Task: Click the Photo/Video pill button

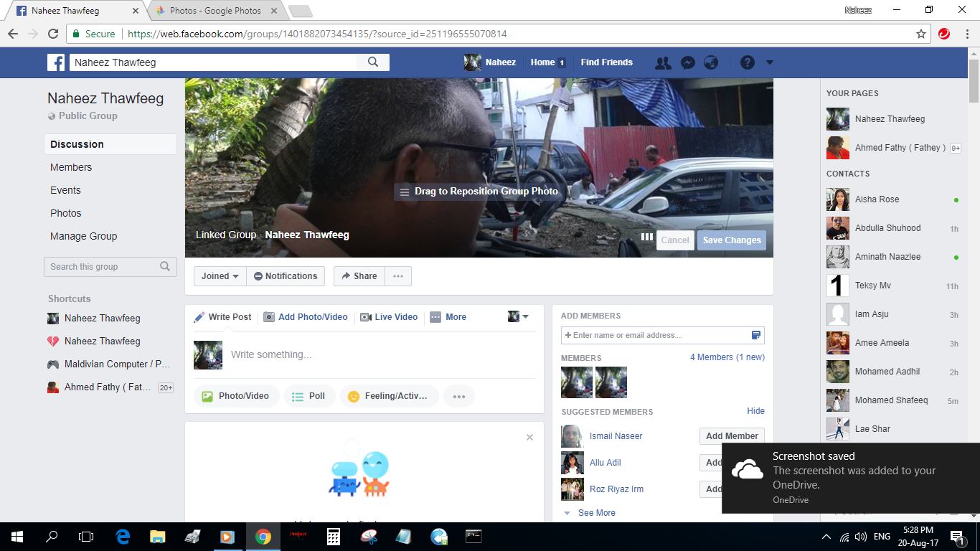Action: click(x=236, y=396)
